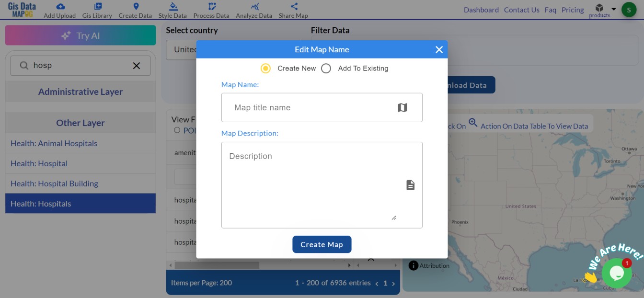Viewport: 644px width, 298px height.
Task: Expand the Administrative Layer section
Action: click(x=80, y=92)
